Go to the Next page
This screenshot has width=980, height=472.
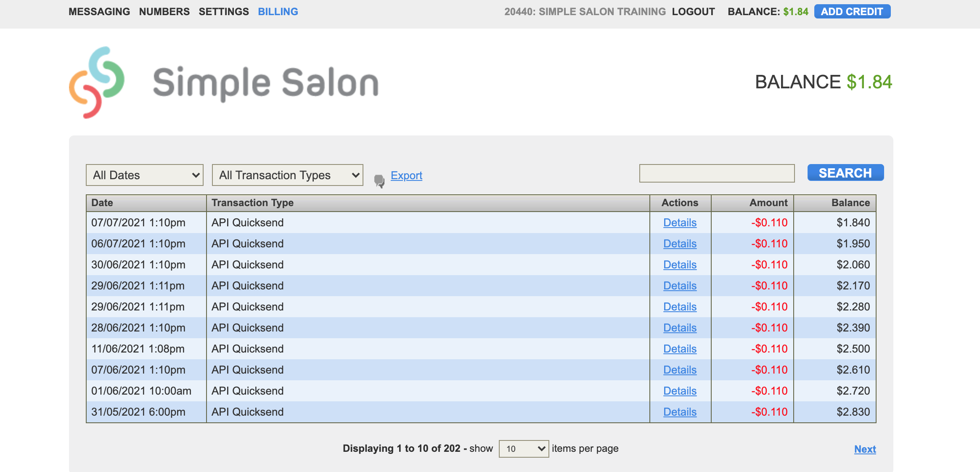click(865, 449)
